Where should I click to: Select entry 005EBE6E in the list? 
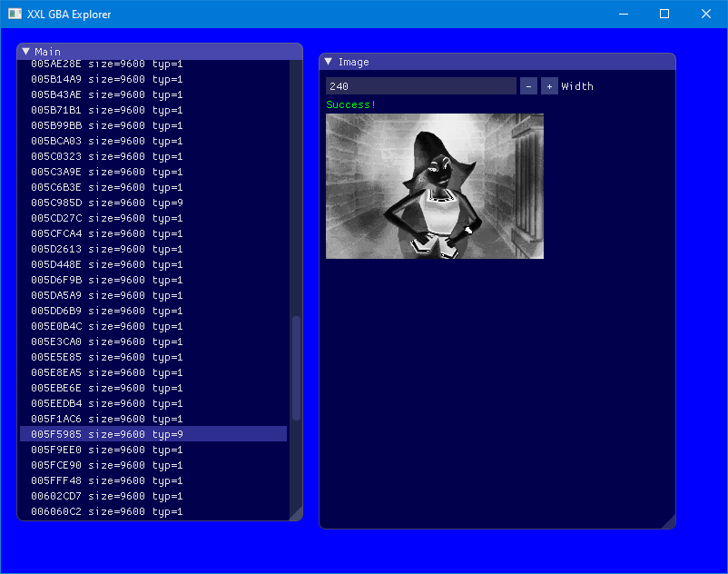click(x=153, y=388)
